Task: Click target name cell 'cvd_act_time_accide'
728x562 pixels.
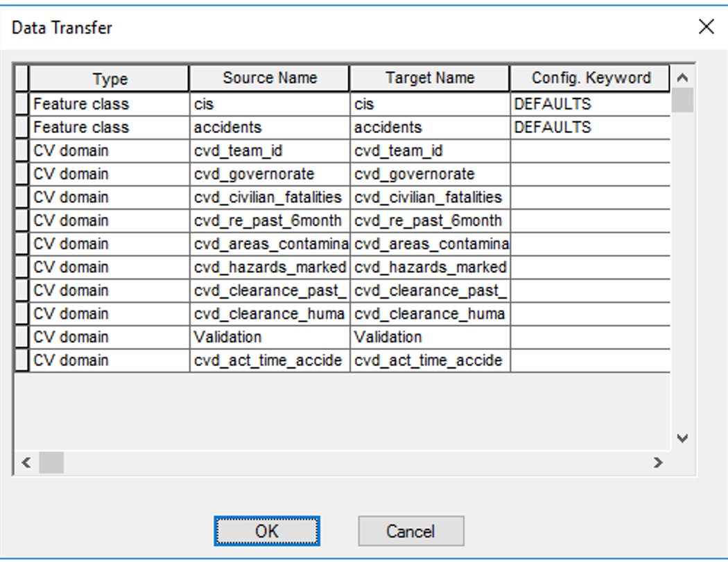Action: coord(430,360)
